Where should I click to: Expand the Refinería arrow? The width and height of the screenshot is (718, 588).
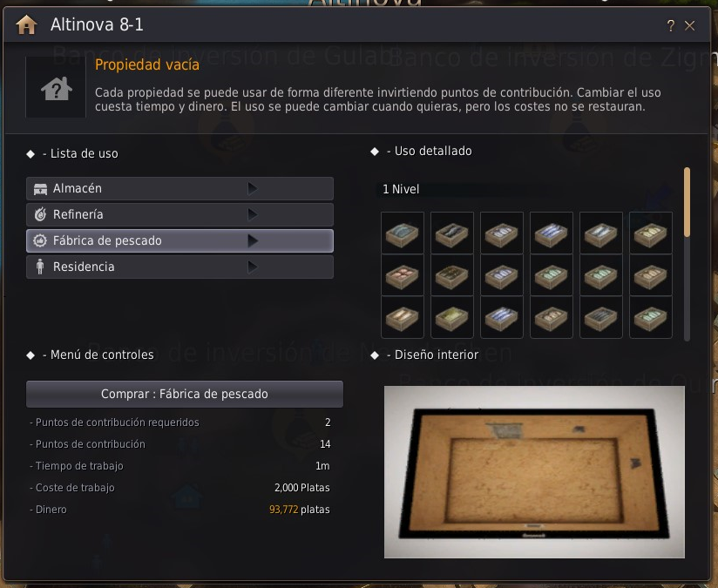coord(253,214)
